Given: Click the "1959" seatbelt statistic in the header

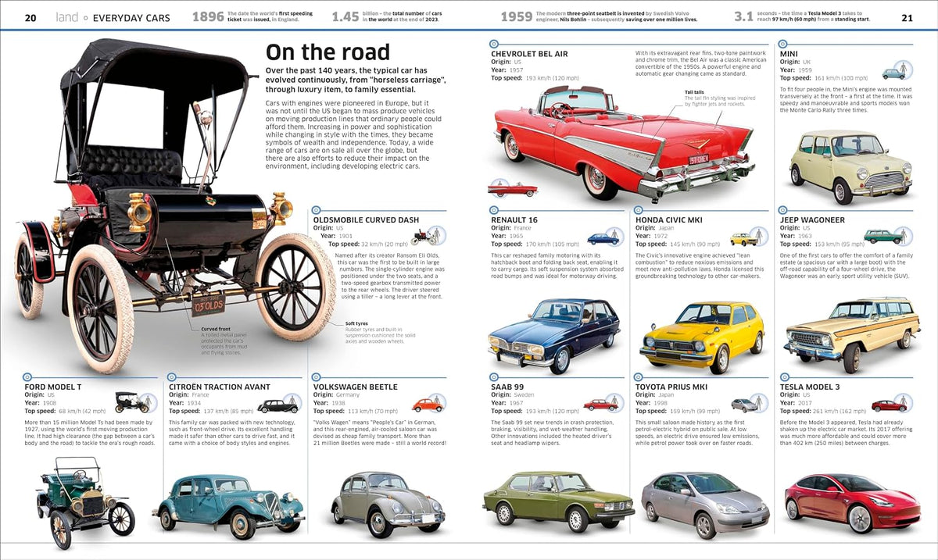Looking at the screenshot, I should click(x=517, y=16).
